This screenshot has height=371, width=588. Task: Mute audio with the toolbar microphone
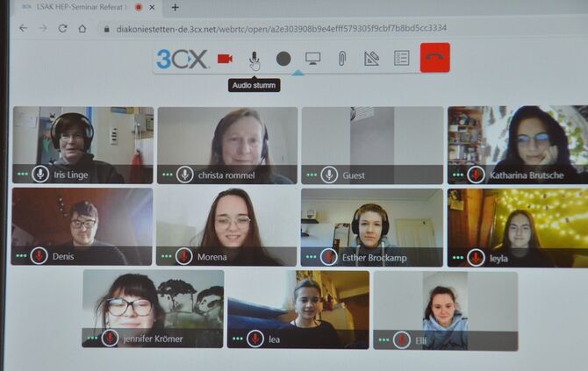pos(254,59)
